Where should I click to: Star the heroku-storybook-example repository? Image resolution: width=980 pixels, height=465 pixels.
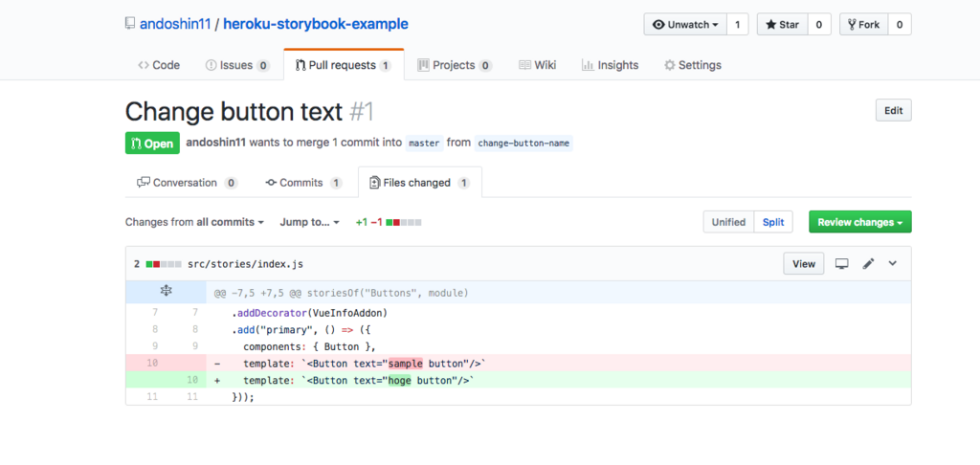[782, 24]
